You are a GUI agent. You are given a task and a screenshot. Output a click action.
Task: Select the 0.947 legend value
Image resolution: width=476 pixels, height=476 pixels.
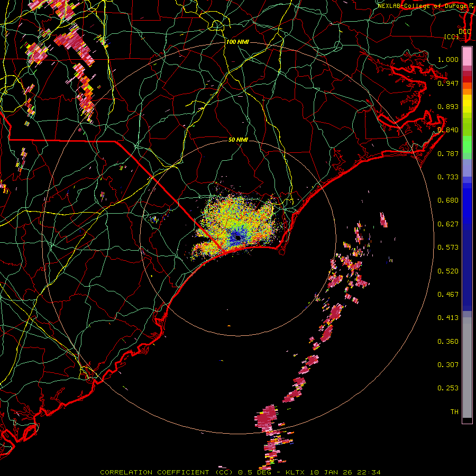tap(448, 83)
